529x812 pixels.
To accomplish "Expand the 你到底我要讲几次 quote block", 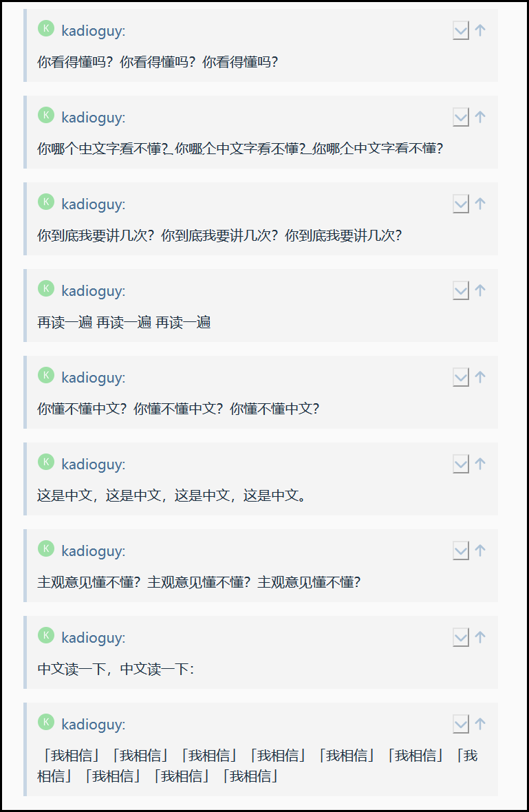I will [461, 204].
